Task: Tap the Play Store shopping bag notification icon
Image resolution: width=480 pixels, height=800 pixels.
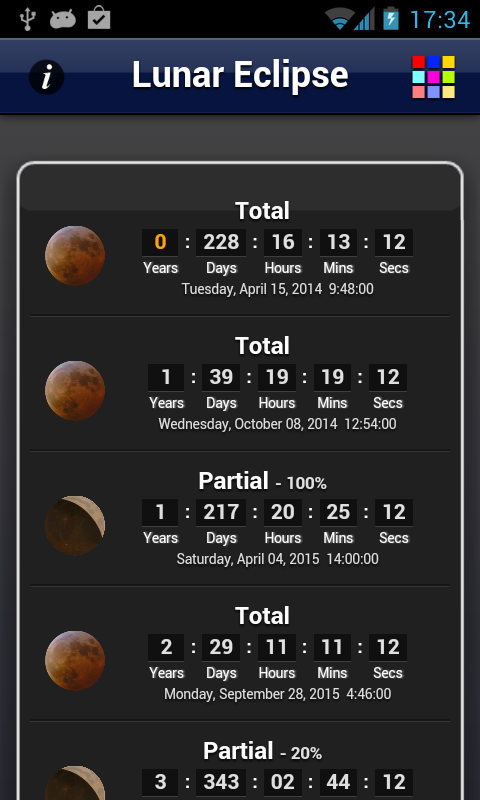Action: pyautogui.click(x=99, y=19)
